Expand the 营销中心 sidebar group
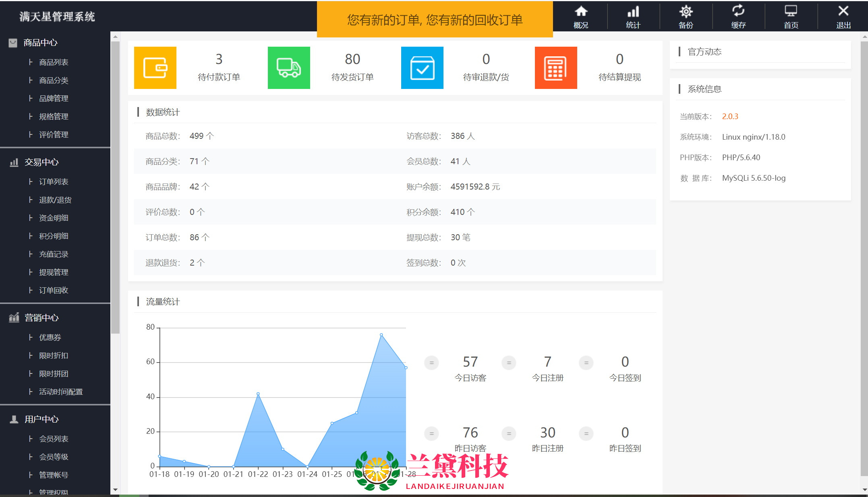This screenshot has width=868, height=497. pyautogui.click(x=41, y=318)
